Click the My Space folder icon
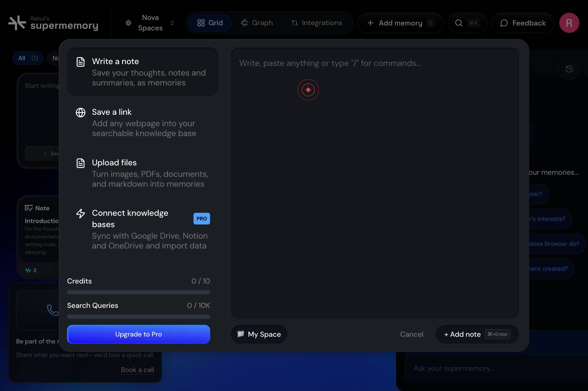This screenshot has height=391, width=588. point(241,334)
